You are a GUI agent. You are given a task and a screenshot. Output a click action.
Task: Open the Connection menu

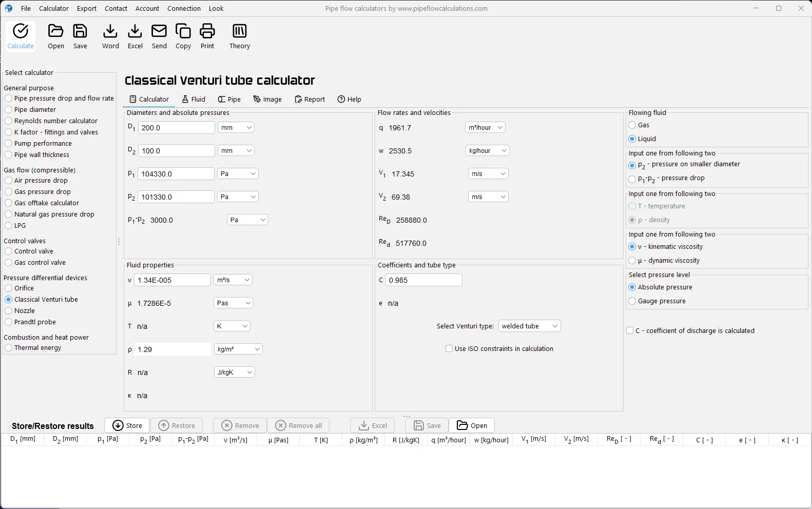pos(184,8)
